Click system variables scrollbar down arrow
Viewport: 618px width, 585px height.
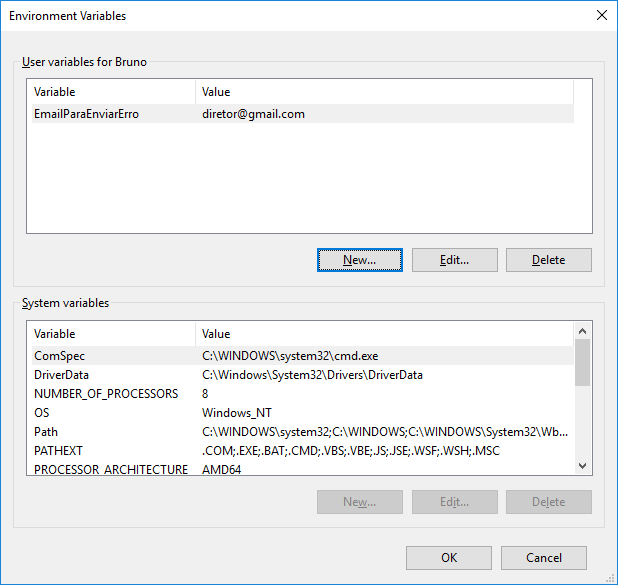tap(583, 466)
